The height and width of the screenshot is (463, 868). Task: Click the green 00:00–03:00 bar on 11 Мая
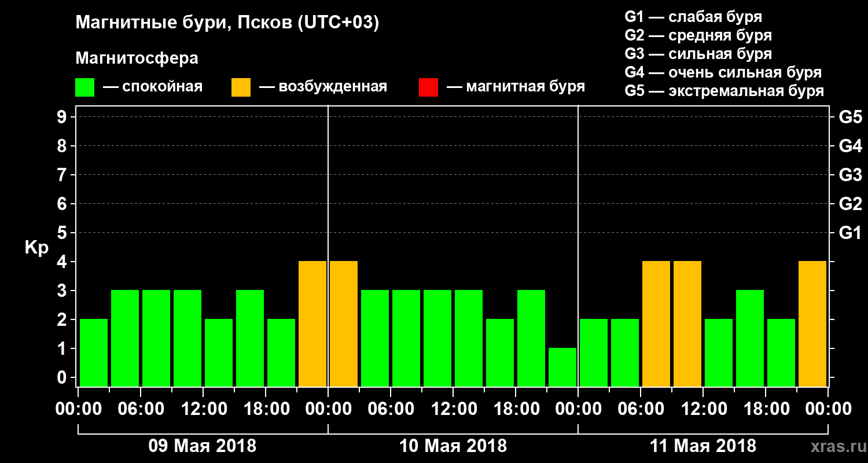(594, 352)
